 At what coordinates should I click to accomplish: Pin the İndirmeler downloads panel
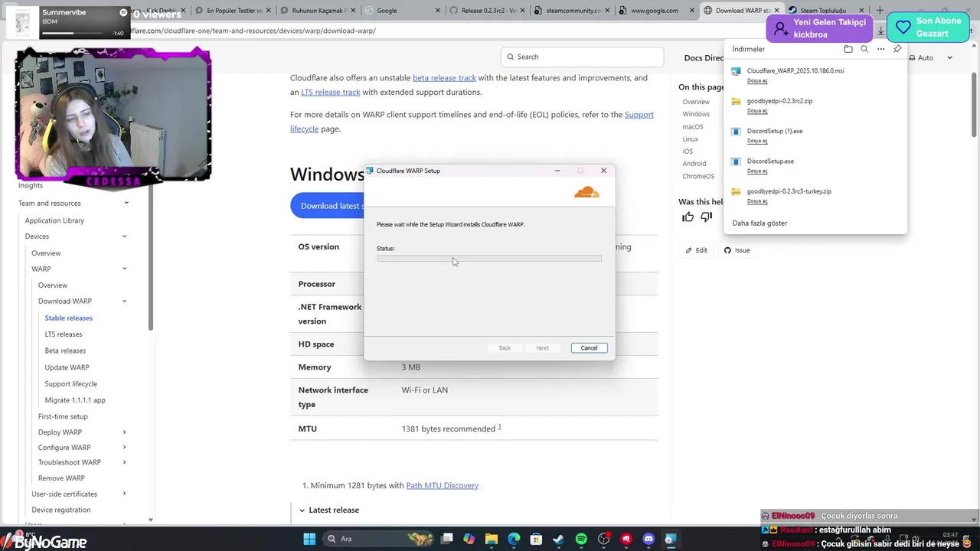897,49
